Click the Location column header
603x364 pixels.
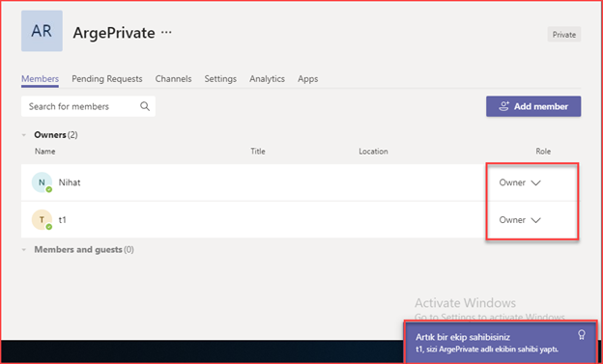pyautogui.click(x=373, y=152)
